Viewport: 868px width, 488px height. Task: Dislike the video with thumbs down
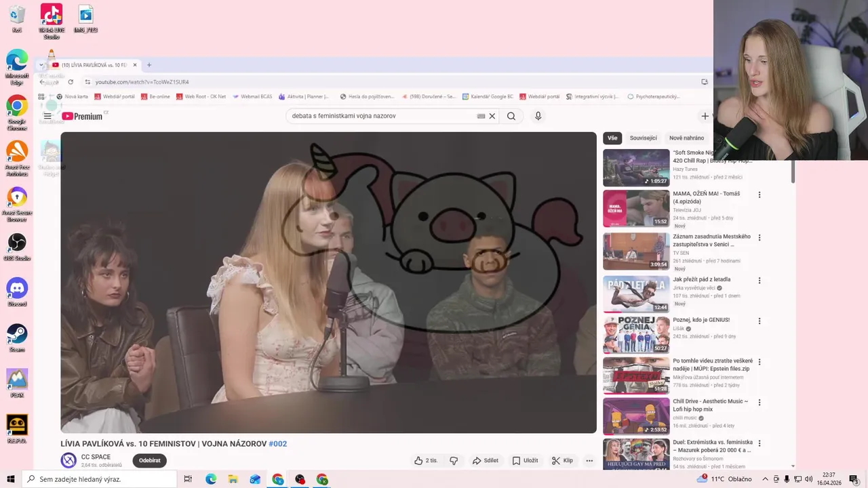(454, 460)
